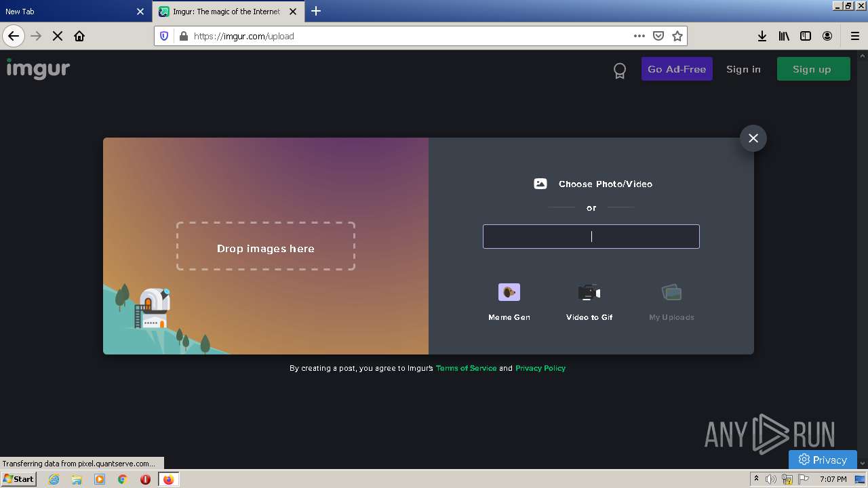Image resolution: width=868 pixels, height=488 pixels.
Task: Close the Imgur tab
Action: click(x=293, y=12)
